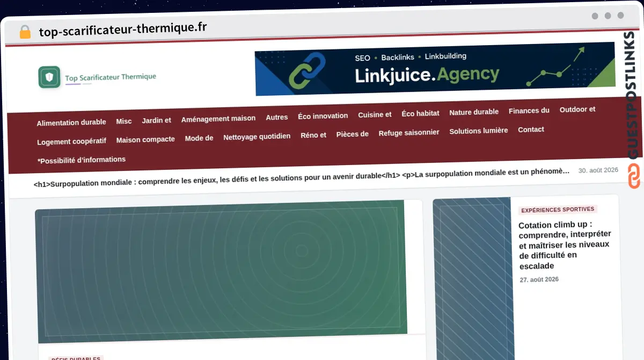Viewport: 644px width, 360px height.
Task: Select Nature durable menu item
Action: pos(474,112)
